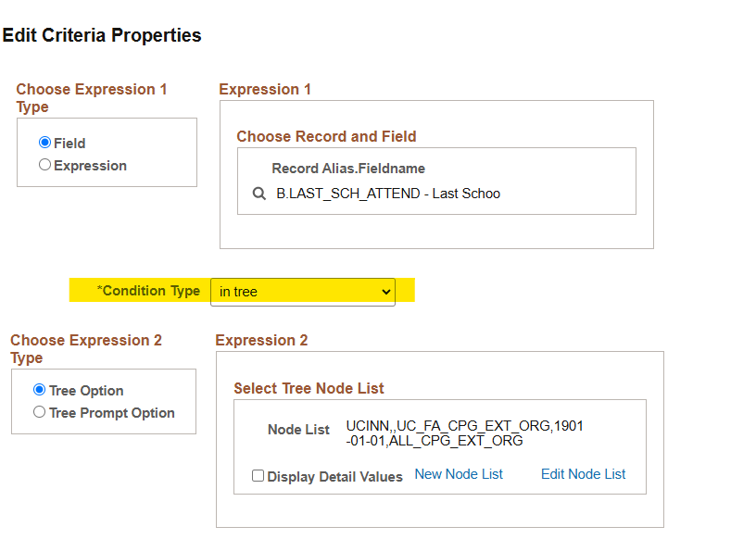756x539 pixels.
Task: Enable the Display Detail Values checkbox
Action: (258, 476)
